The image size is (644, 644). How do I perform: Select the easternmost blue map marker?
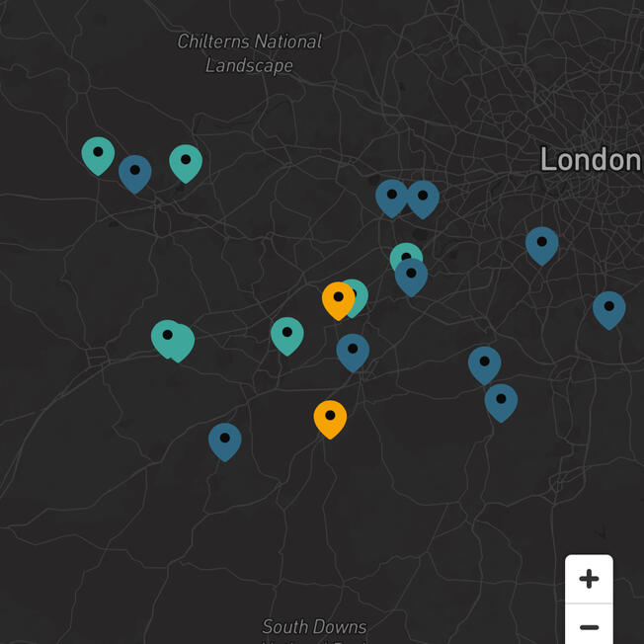(608, 308)
